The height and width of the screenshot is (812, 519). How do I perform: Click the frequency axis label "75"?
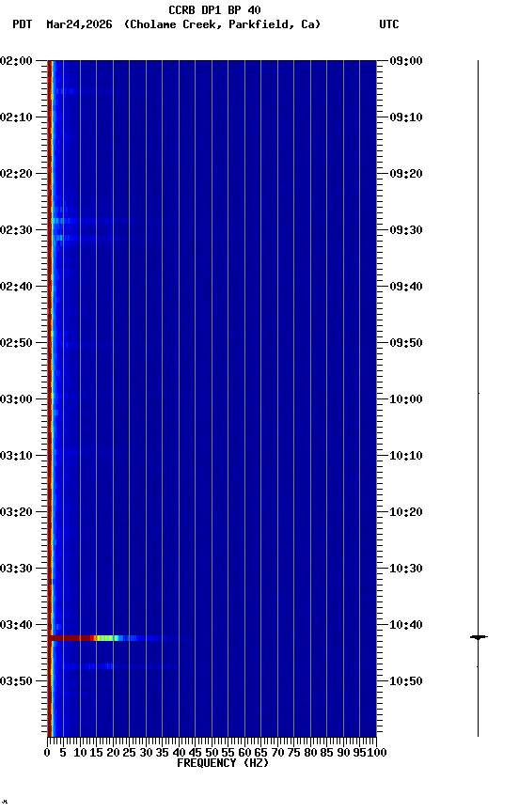click(293, 753)
